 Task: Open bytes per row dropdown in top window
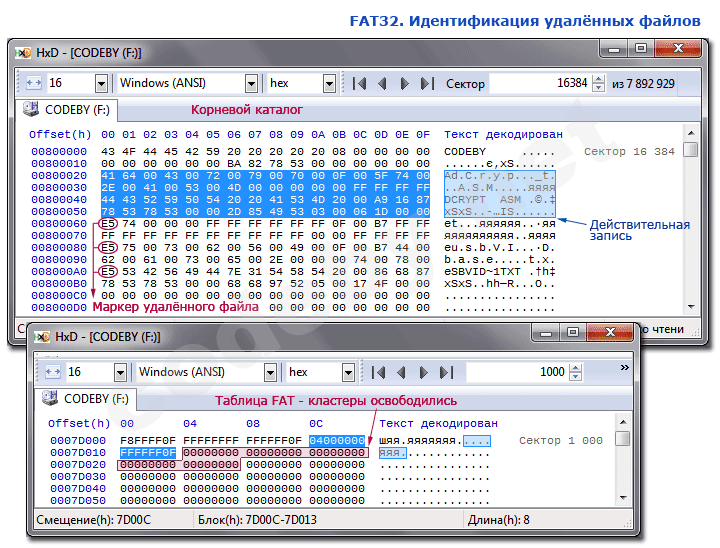tap(100, 84)
